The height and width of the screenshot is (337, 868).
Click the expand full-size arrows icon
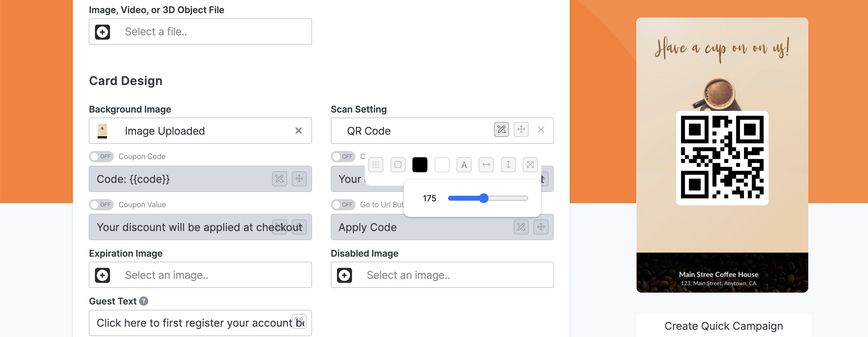click(530, 165)
